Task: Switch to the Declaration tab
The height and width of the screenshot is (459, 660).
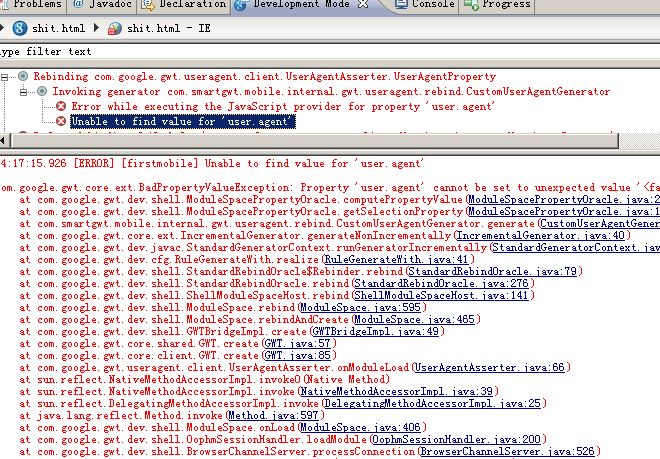Action: [184, 6]
